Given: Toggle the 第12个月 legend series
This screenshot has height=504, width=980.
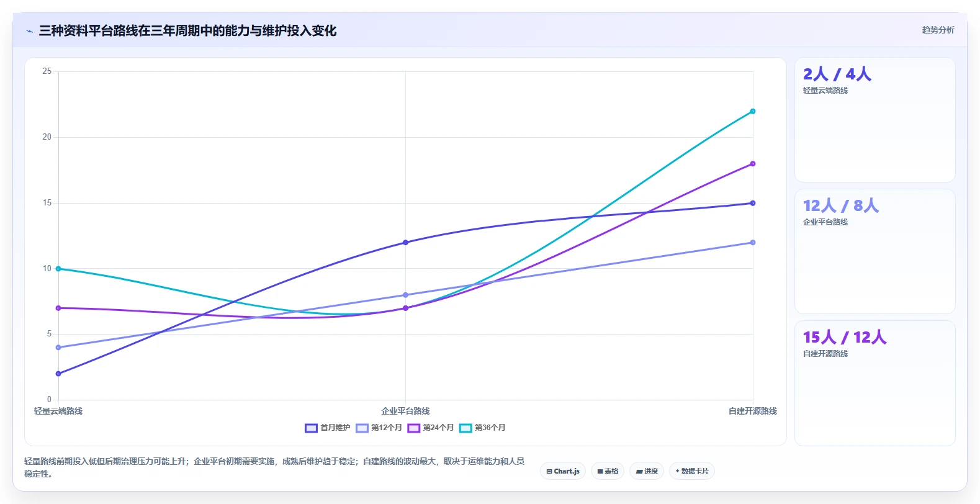Looking at the screenshot, I should click(379, 428).
